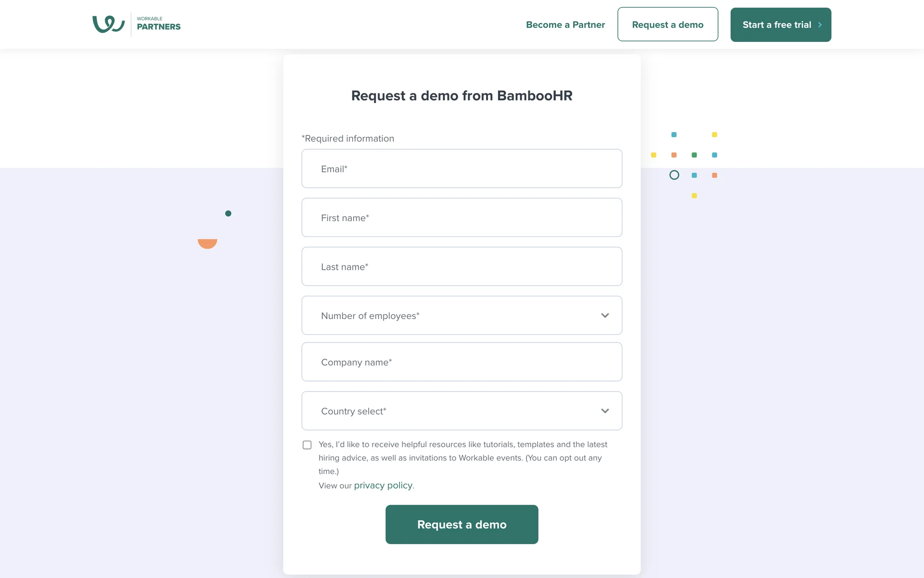Select the Last name text box
This screenshot has width=924, height=578.
click(x=462, y=266)
